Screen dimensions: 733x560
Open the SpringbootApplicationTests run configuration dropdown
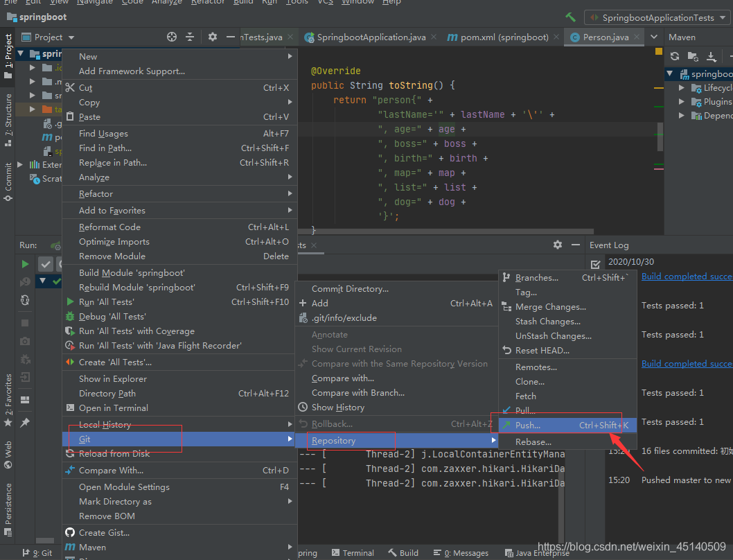tap(657, 18)
